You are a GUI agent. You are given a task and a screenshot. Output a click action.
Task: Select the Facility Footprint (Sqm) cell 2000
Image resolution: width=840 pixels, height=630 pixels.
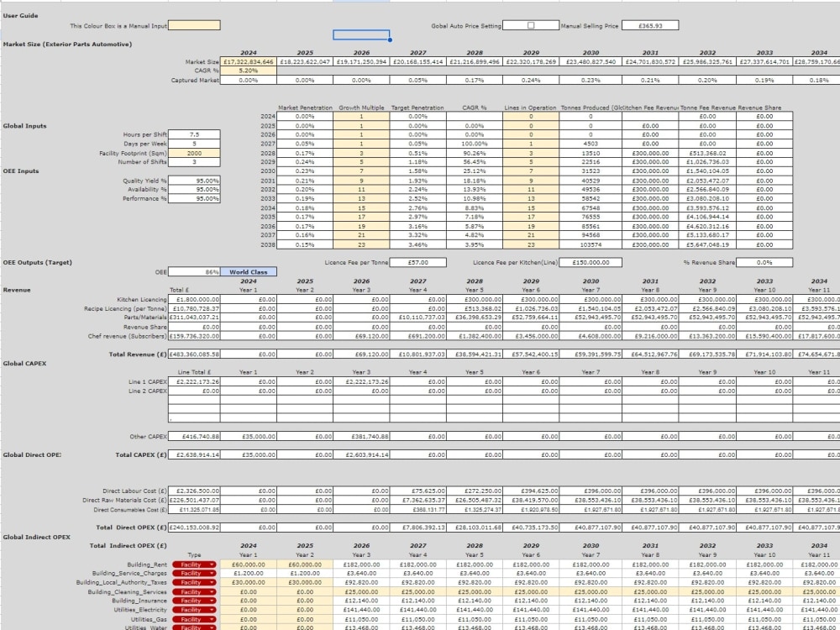tap(194, 153)
